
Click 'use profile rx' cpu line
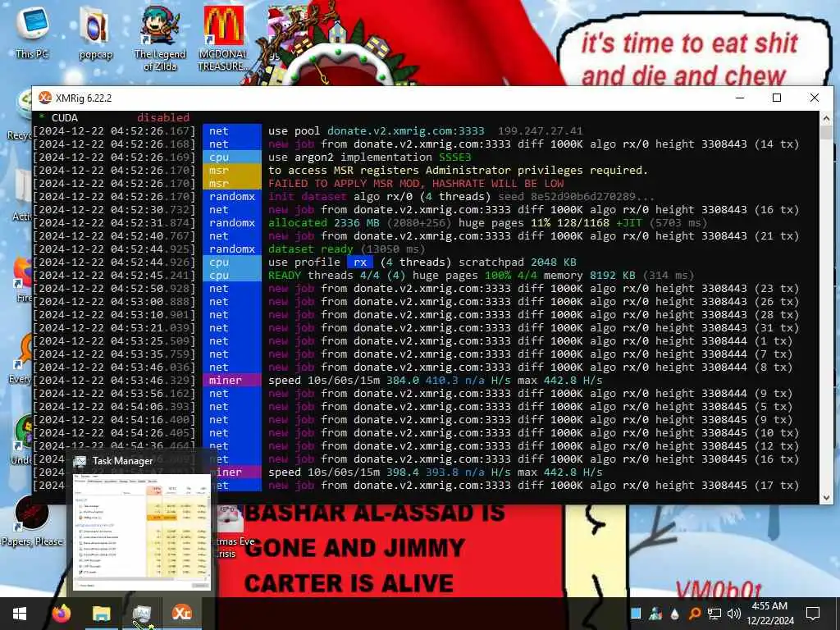click(x=422, y=262)
